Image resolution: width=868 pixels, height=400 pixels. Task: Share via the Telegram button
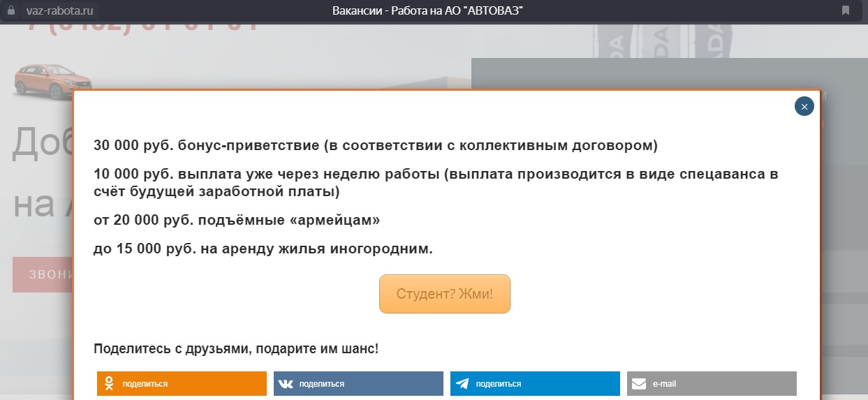pyautogui.click(x=535, y=383)
